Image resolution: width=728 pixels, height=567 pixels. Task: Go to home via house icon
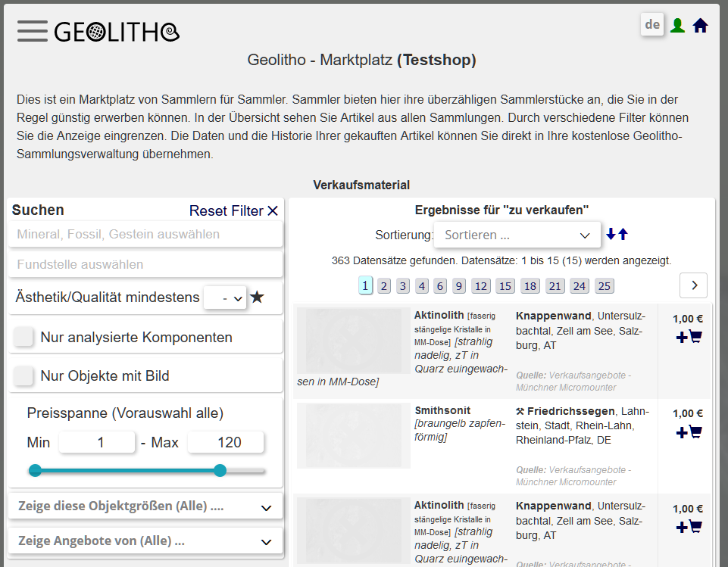700,26
